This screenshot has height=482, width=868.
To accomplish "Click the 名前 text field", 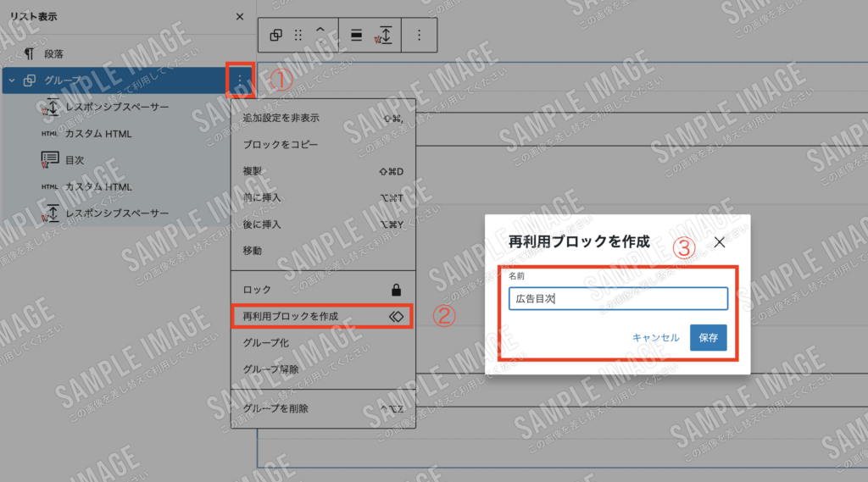I will (618, 299).
